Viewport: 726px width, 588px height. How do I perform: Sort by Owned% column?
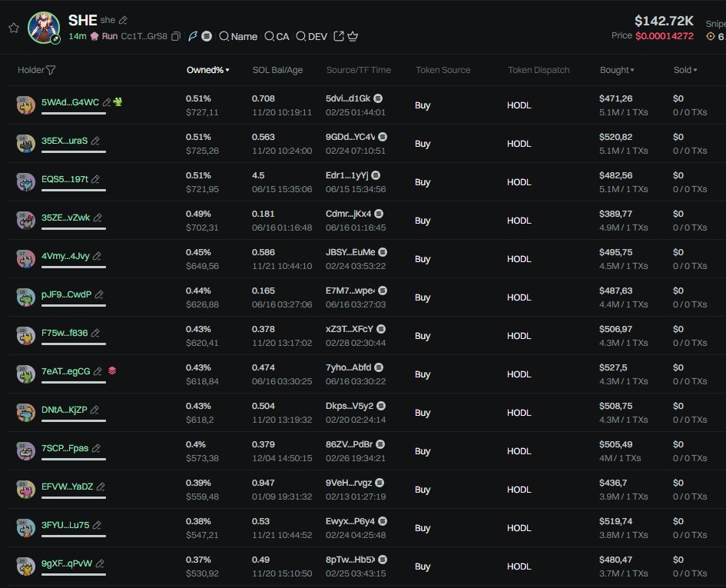pyautogui.click(x=207, y=70)
